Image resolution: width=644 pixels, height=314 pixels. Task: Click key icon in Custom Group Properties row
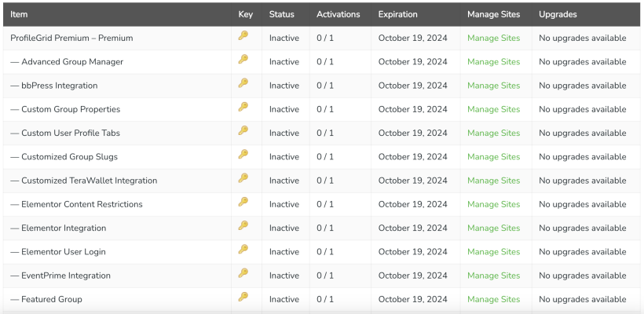(243, 108)
